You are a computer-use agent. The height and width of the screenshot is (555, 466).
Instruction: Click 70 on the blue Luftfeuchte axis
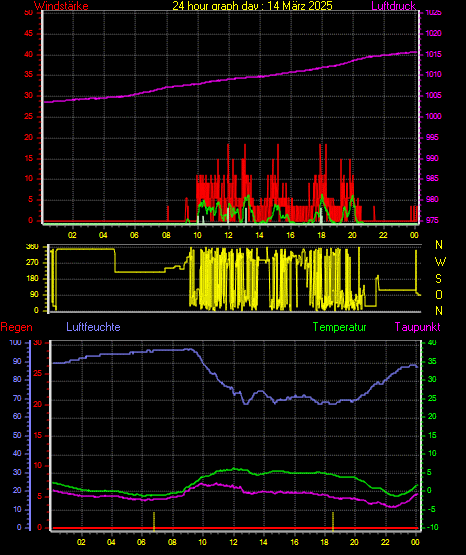coord(17,399)
